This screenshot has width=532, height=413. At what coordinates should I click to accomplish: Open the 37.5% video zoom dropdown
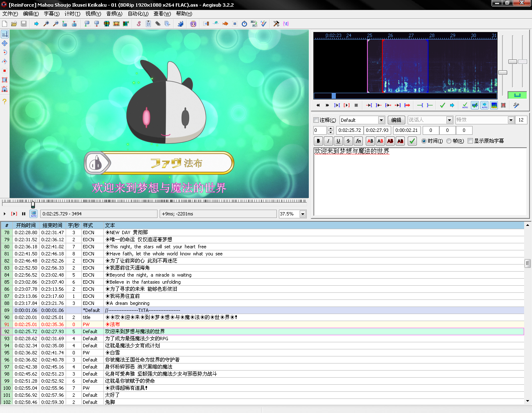[x=303, y=214]
